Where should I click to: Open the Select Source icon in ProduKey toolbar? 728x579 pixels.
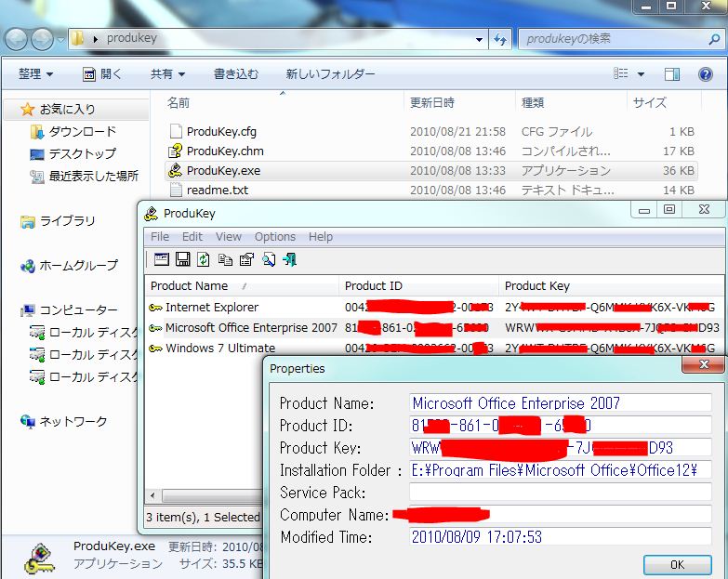pyautogui.click(x=161, y=259)
